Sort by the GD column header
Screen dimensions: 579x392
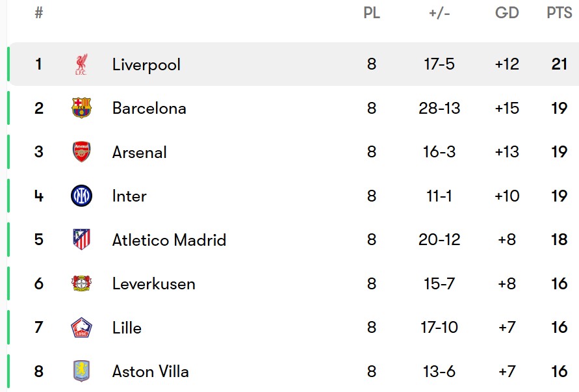pyautogui.click(x=507, y=13)
